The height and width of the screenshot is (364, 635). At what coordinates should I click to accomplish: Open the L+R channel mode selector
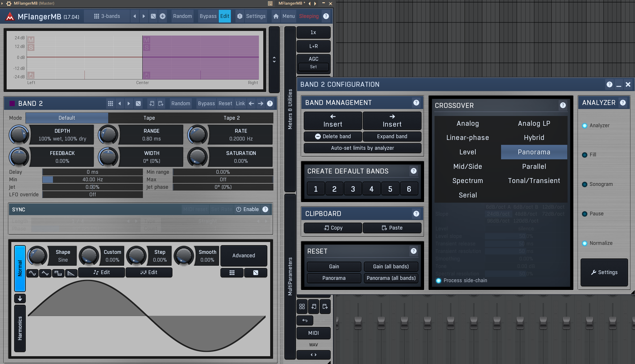click(x=313, y=46)
